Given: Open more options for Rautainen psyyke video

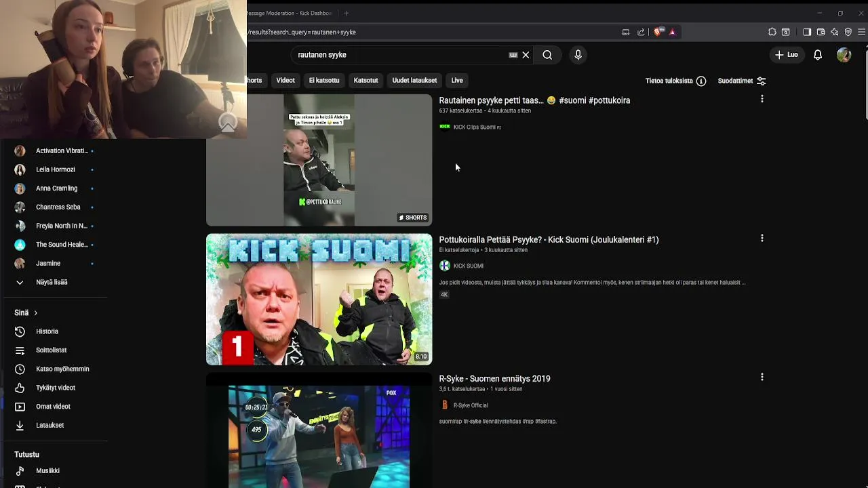Looking at the screenshot, I should pos(762,99).
